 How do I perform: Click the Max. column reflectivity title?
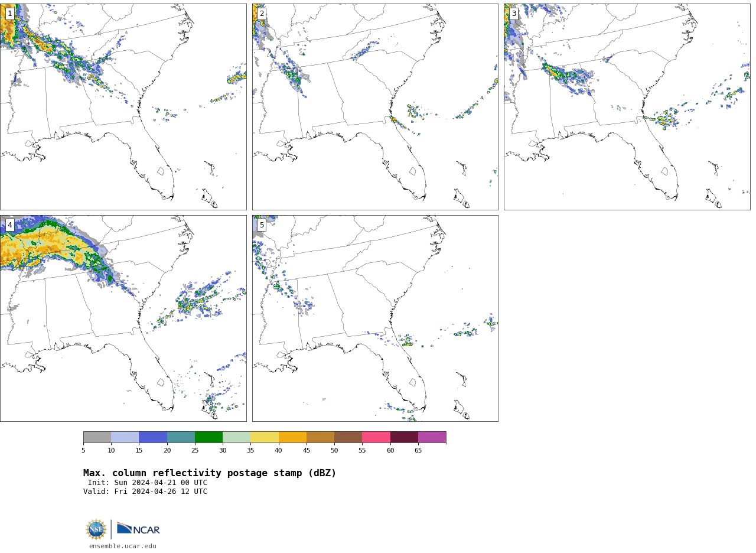tap(210, 473)
